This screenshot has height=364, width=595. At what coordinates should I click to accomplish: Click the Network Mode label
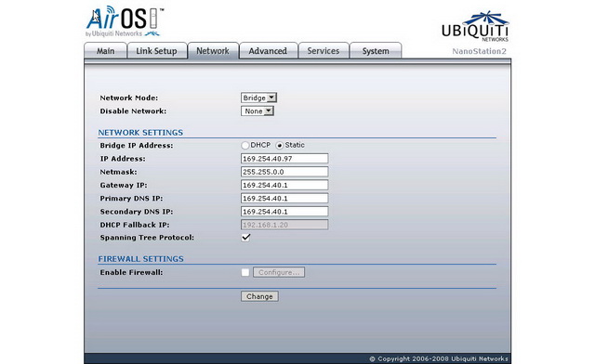tap(129, 97)
